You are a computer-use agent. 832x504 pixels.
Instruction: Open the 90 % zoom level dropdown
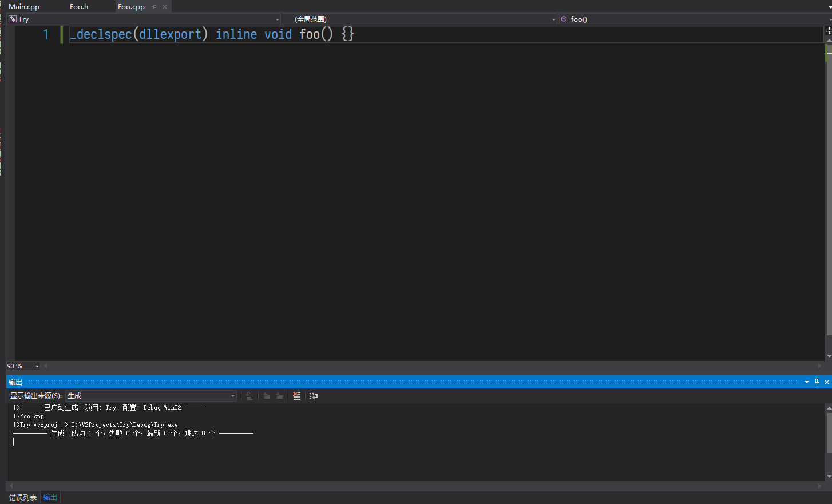[37, 366]
